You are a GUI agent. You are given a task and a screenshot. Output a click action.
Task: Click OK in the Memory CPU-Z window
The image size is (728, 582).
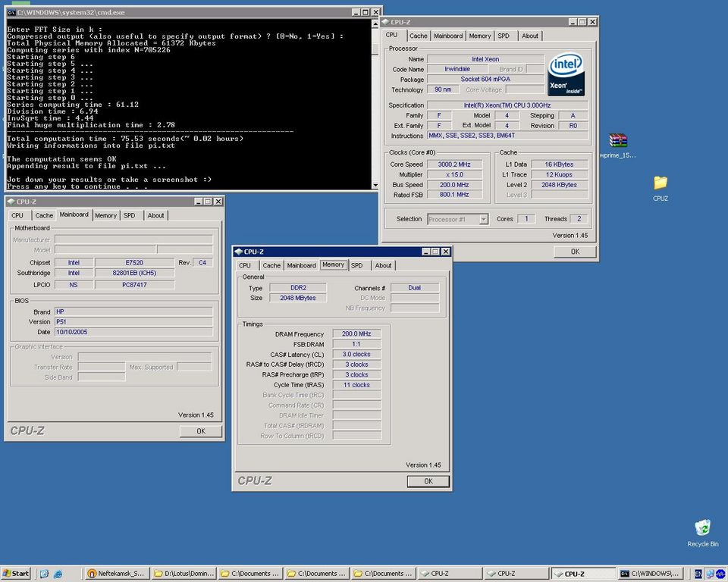pyautogui.click(x=428, y=481)
